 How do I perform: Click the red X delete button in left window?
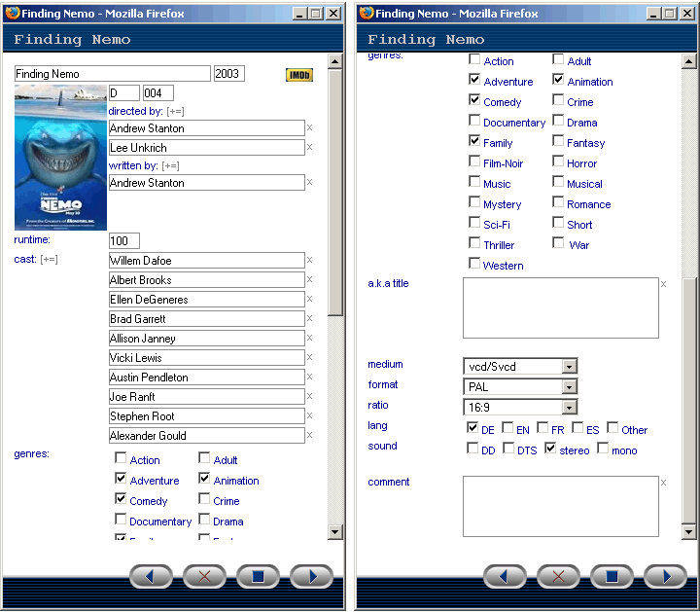click(204, 576)
